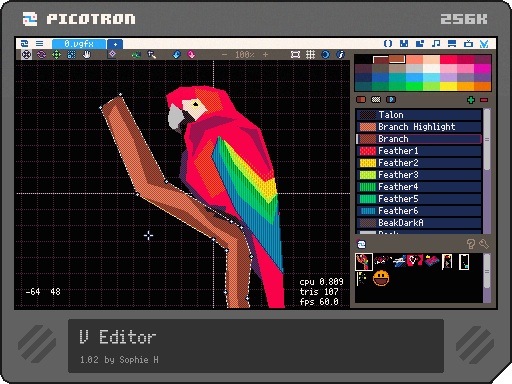Switch to the 0.vgfx tab
The image size is (512, 384).
click(79, 44)
